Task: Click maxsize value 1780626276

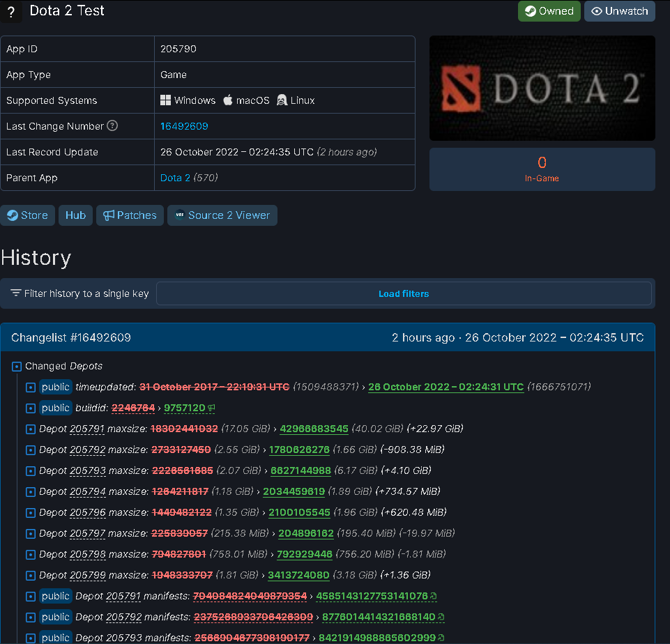Action: pyautogui.click(x=299, y=450)
